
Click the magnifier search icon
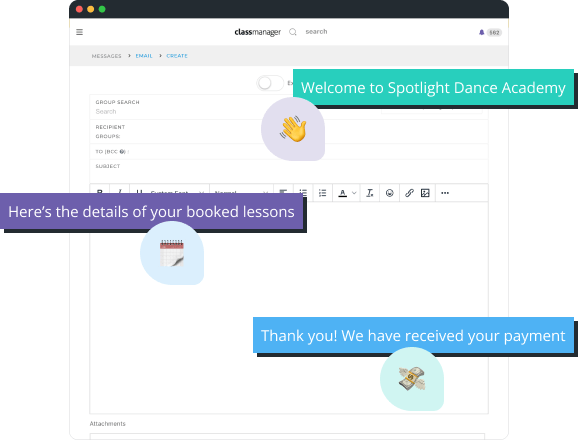pos(293,32)
